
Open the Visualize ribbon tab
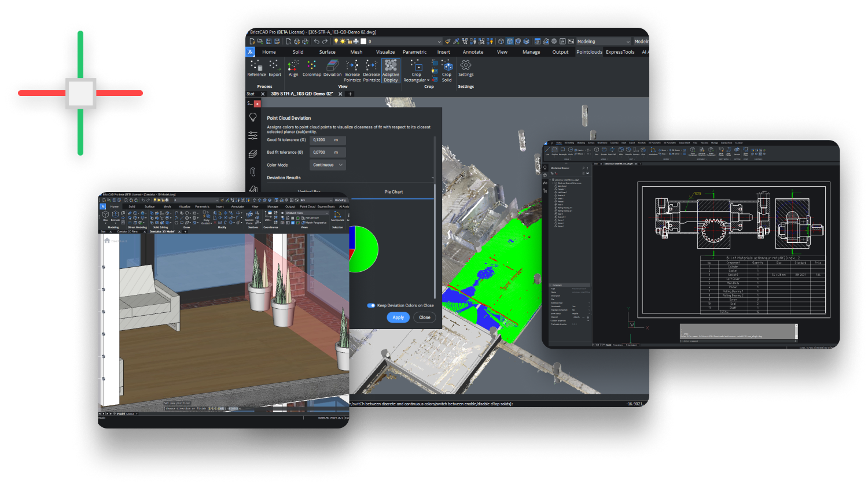click(x=385, y=52)
